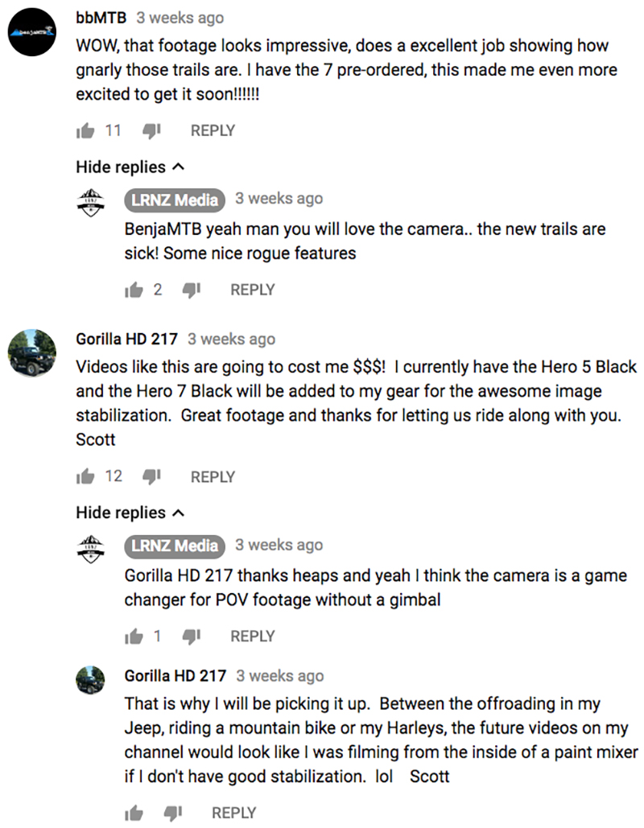Open Gorilla HD 217's Jeep avatar
Screen dimensions: 644x828
click(x=31, y=353)
